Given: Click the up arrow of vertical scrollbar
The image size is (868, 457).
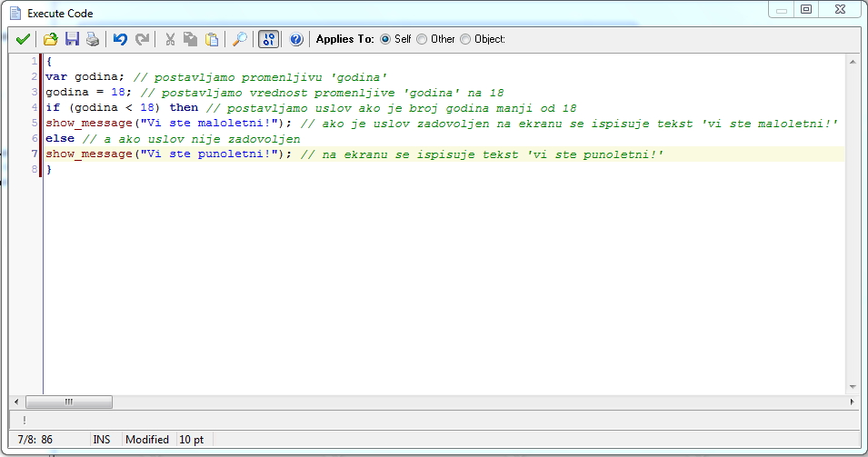Looking at the screenshot, I should coord(853,62).
